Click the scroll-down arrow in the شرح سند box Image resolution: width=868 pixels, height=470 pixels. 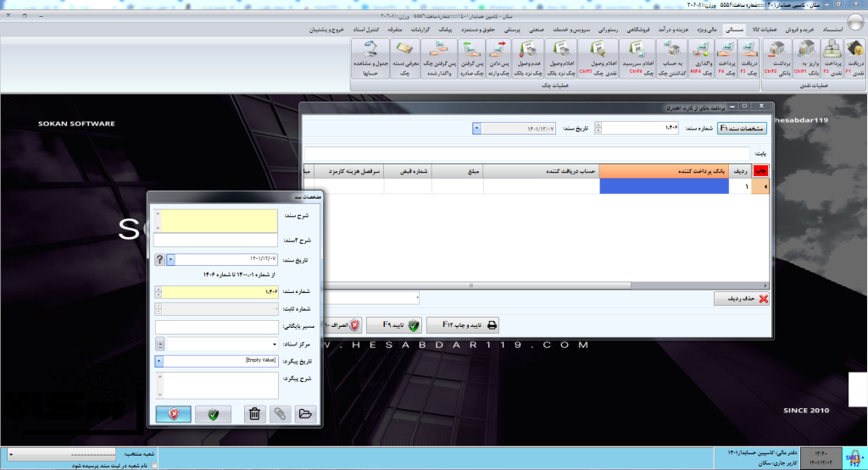tap(158, 228)
